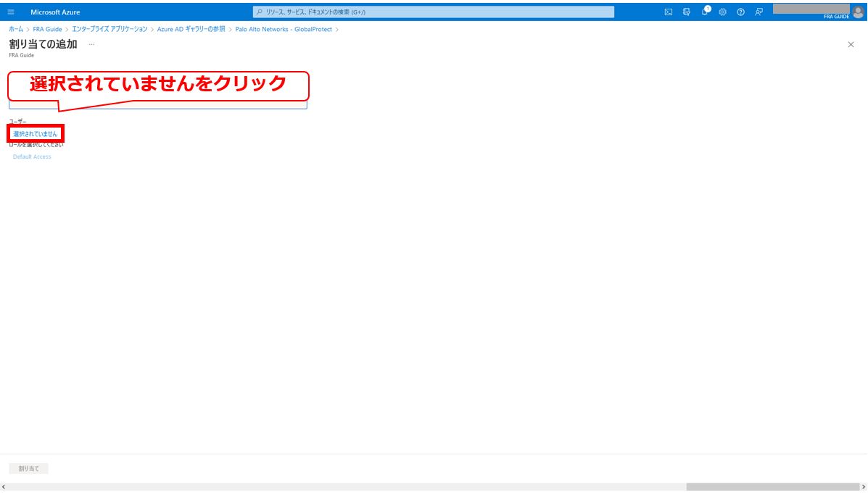The image size is (868, 495).
Task: Click the horizontal scrollbar thumb
Action: 773,487
